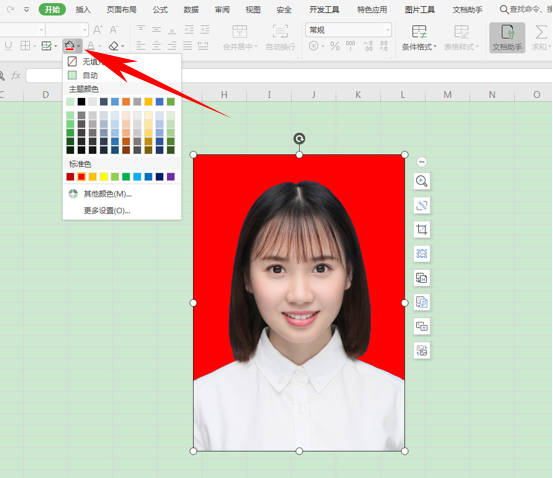
Task: Click the 合并居中 merge cells icon
Action: 240,37
